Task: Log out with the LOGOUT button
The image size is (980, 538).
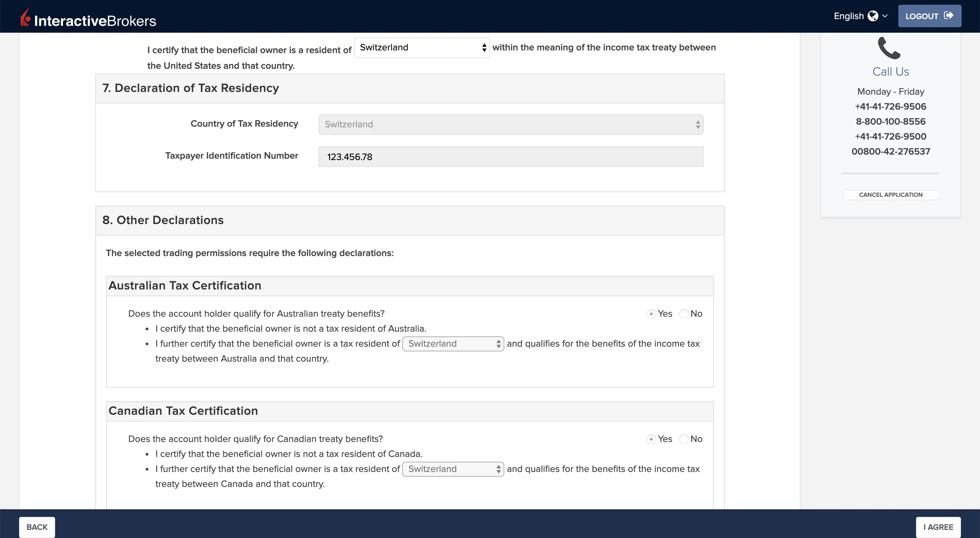Action: [929, 16]
